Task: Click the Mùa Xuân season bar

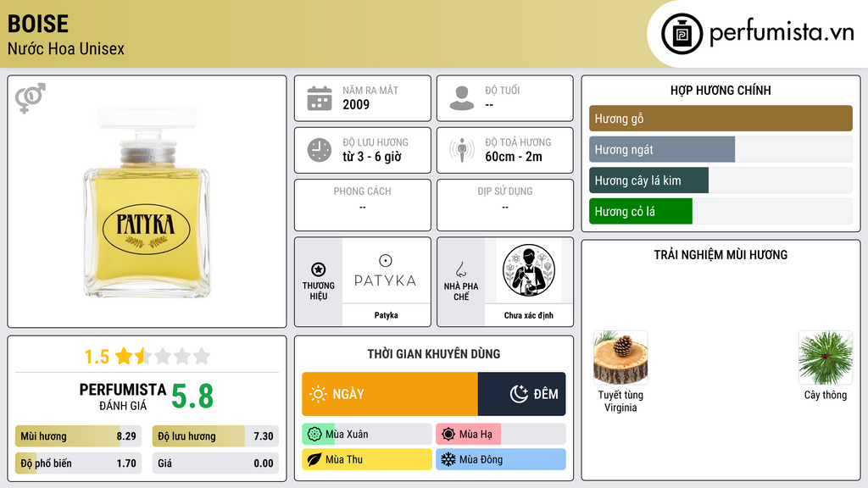Action: (367, 435)
